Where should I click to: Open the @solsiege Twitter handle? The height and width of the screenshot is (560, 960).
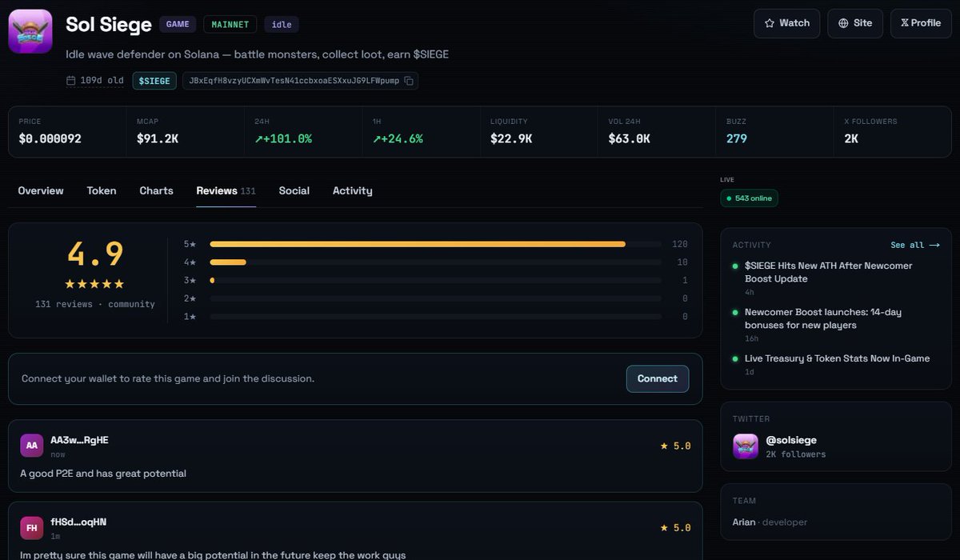[791, 440]
